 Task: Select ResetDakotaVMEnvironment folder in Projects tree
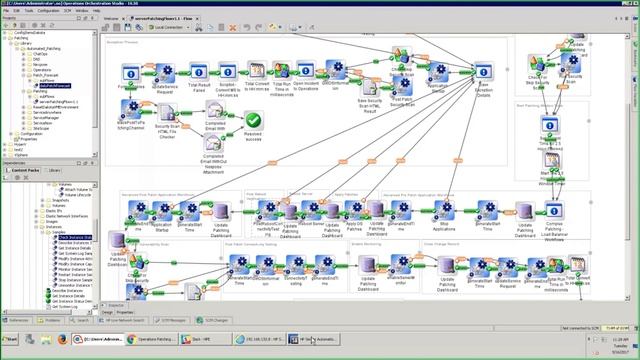53,107
